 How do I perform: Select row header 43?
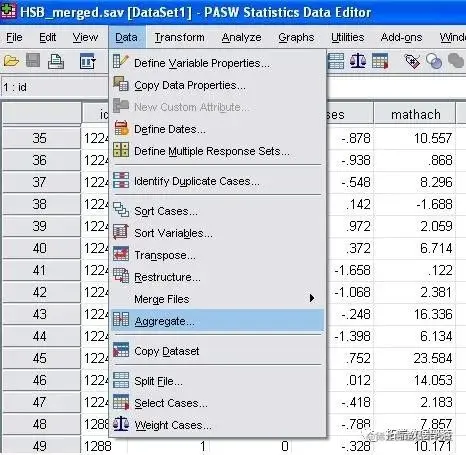(x=42, y=314)
